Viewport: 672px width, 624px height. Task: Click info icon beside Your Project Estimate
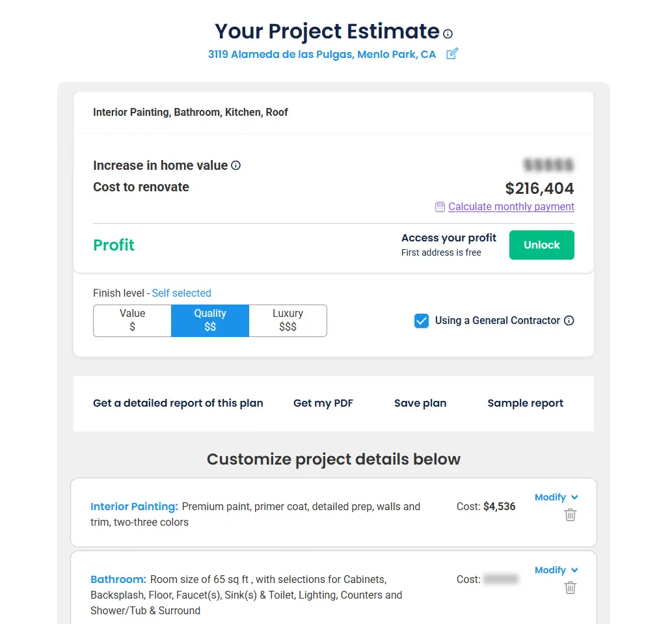coord(448,34)
